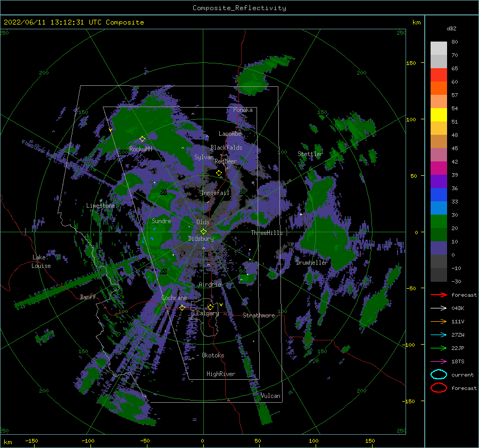This screenshot has width=479, height=448.
Task: Select the red 60–65 dBZ color band
Action: pos(439,75)
